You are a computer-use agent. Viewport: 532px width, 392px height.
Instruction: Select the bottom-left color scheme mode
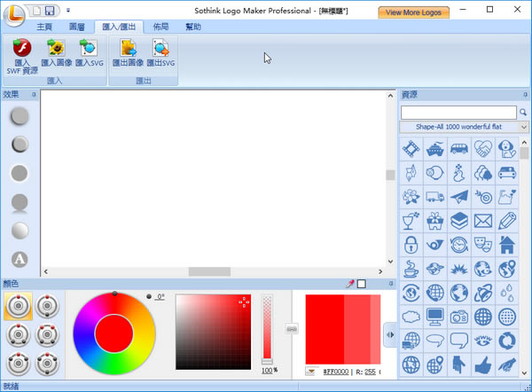click(x=19, y=364)
